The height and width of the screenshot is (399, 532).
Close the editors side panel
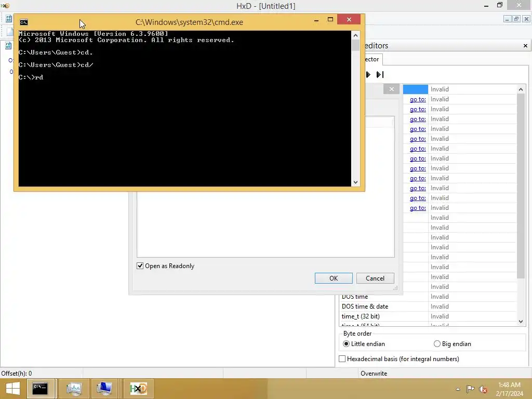[525, 46]
